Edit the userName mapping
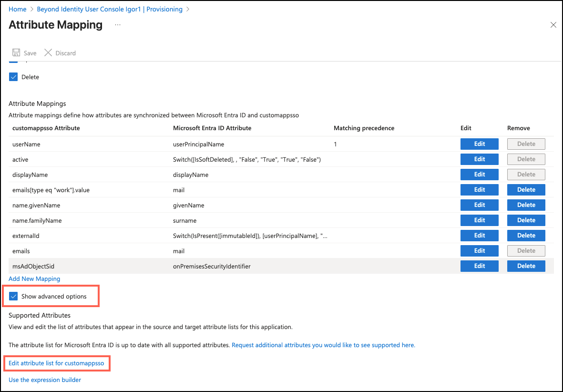This screenshot has height=392, width=563. click(x=479, y=144)
